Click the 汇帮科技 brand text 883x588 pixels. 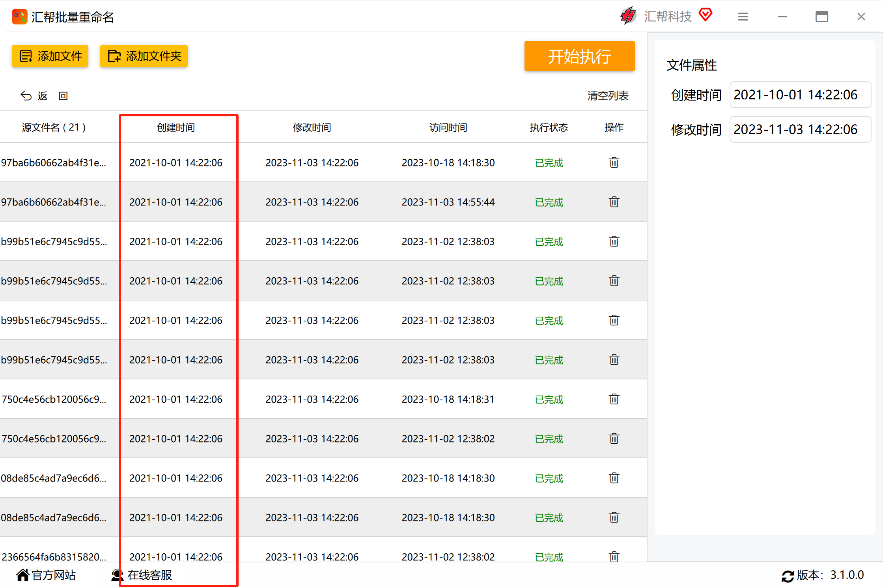coord(668,16)
